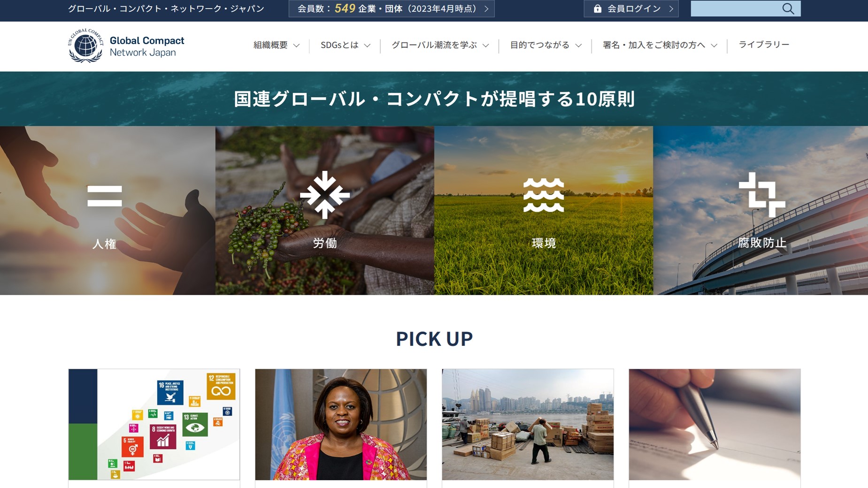Click the UN Global Compact globe logo
The height and width of the screenshot is (488, 868).
85,46
